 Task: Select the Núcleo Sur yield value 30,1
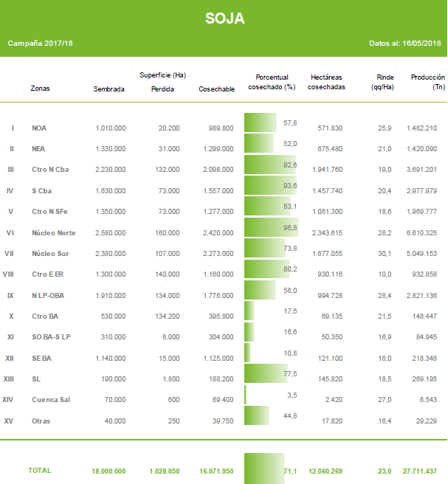tap(385, 254)
